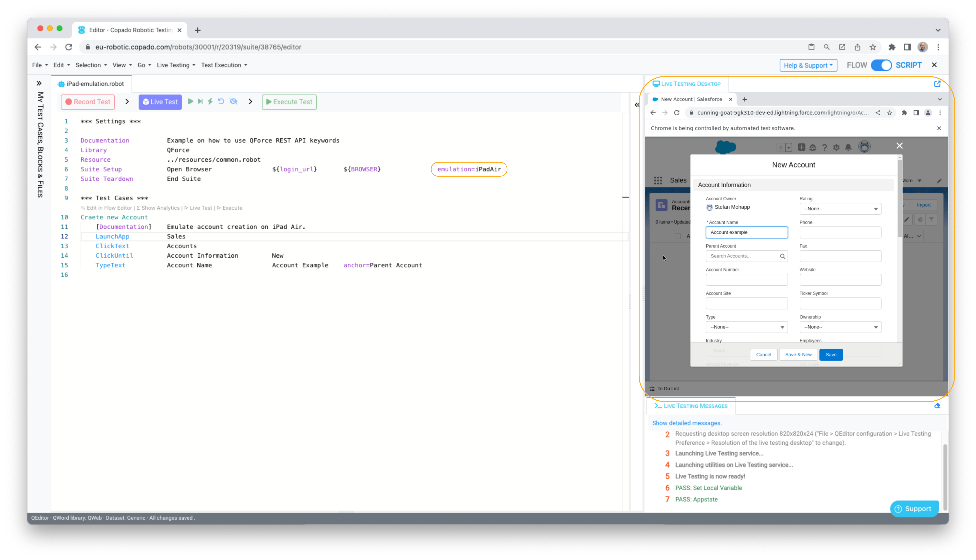Screen dimensions: 976x560
Task: Click the Record Test button
Action: click(88, 102)
